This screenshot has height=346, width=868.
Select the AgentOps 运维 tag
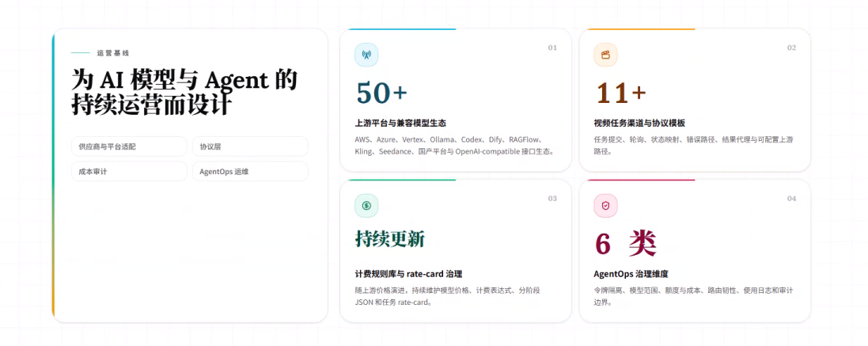pyautogui.click(x=250, y=172)
